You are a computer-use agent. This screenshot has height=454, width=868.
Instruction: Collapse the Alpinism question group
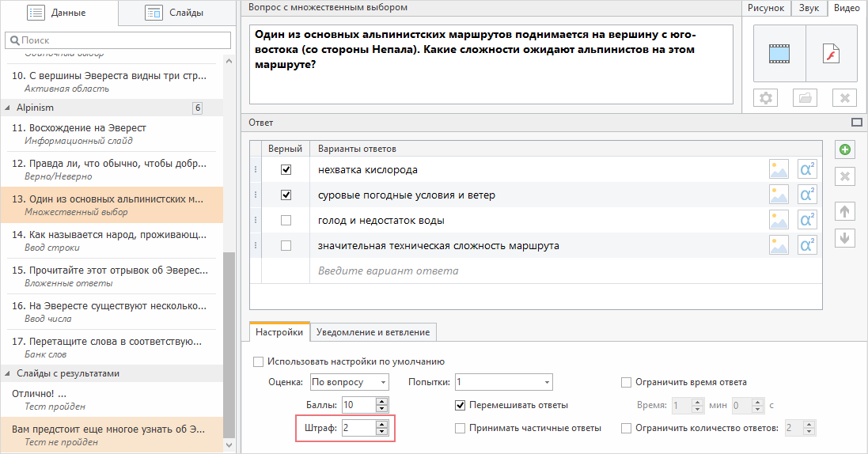tap(8, 108)
